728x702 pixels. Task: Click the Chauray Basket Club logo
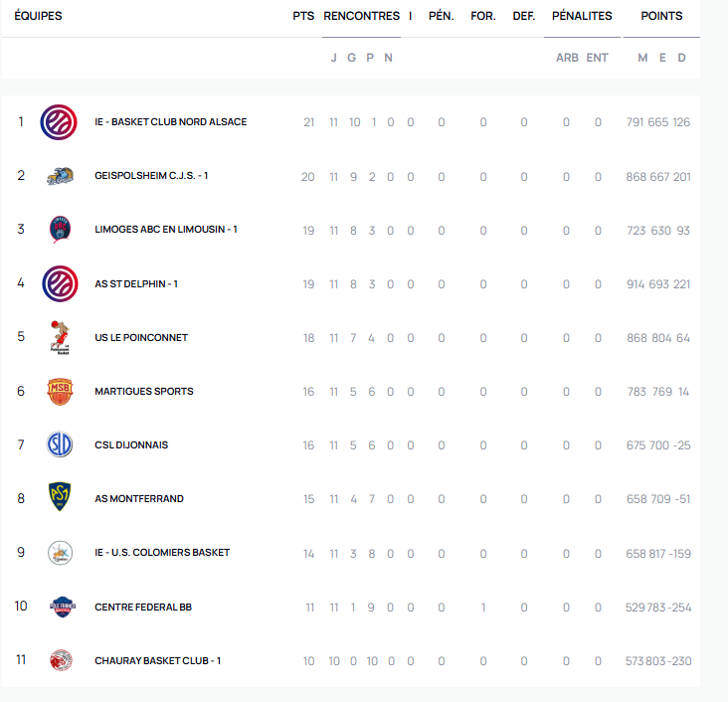pos(60,660)
